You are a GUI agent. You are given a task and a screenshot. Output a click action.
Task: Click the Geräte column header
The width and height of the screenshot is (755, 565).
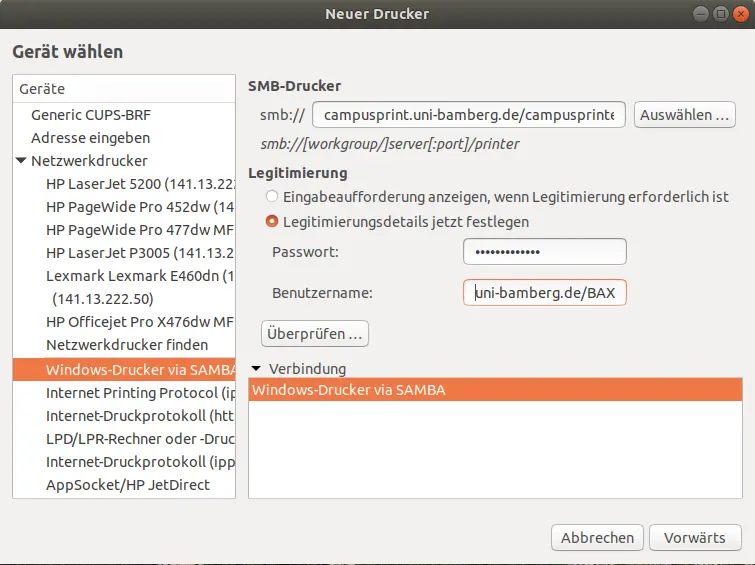point(124,89)
